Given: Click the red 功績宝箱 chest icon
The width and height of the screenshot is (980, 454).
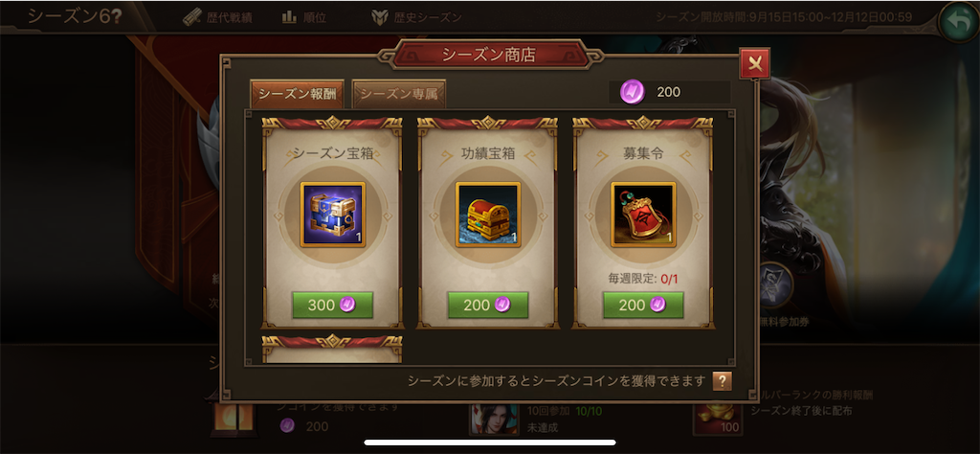Looking at the screenshot, I should coord(488,215).
